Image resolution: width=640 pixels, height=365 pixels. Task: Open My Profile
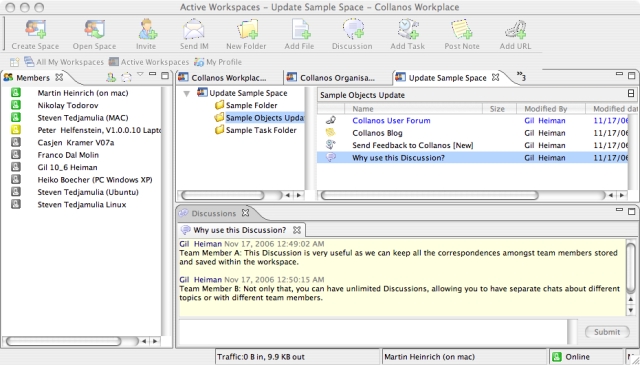pos(218,62)
